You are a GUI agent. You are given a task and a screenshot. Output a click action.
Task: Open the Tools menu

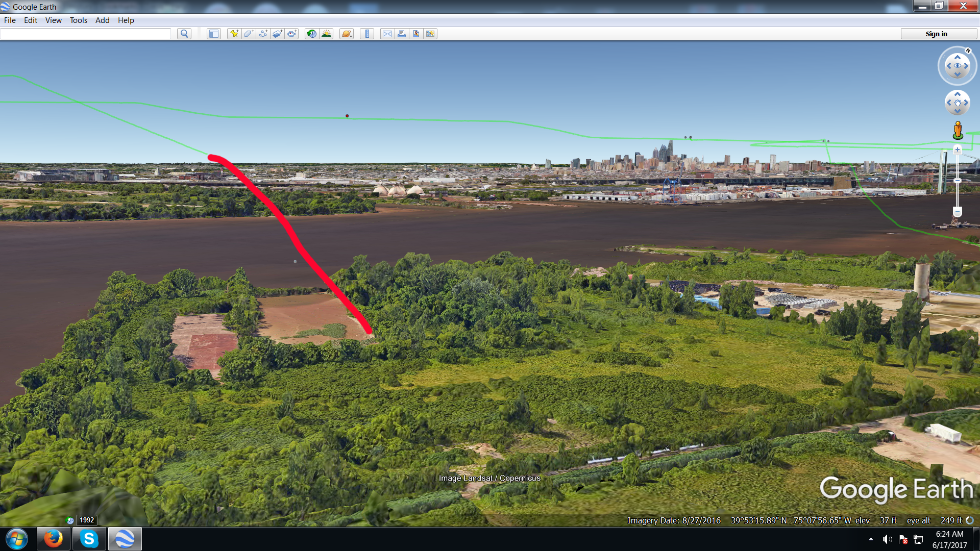point(79,20)
